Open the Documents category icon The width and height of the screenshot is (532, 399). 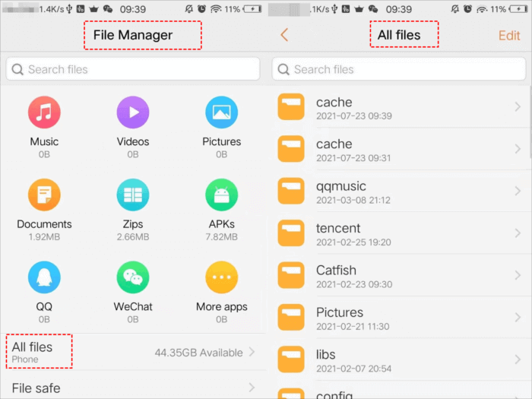(44, 195)
